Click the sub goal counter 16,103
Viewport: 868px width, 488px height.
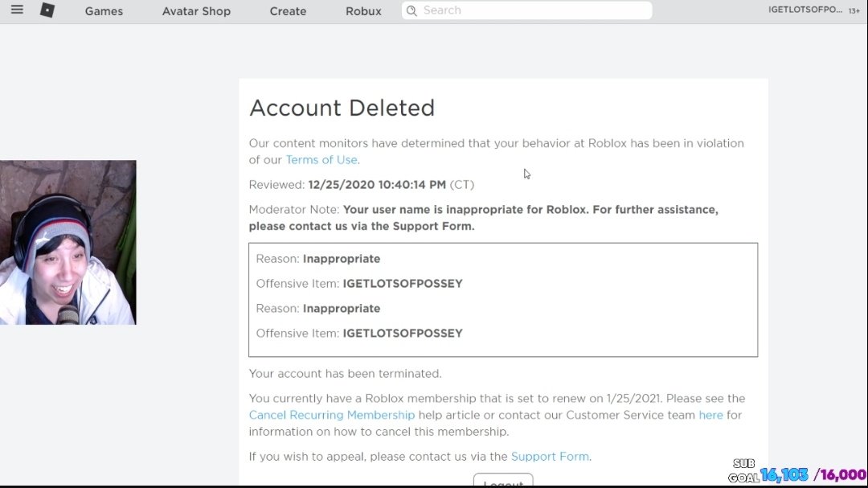[784, 474]
